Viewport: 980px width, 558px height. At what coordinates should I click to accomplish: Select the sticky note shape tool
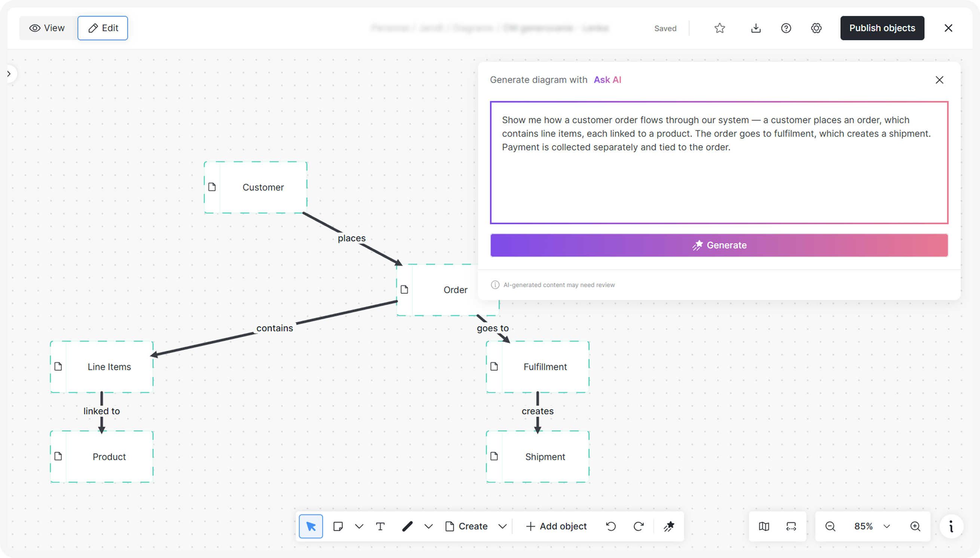(338, 526)
